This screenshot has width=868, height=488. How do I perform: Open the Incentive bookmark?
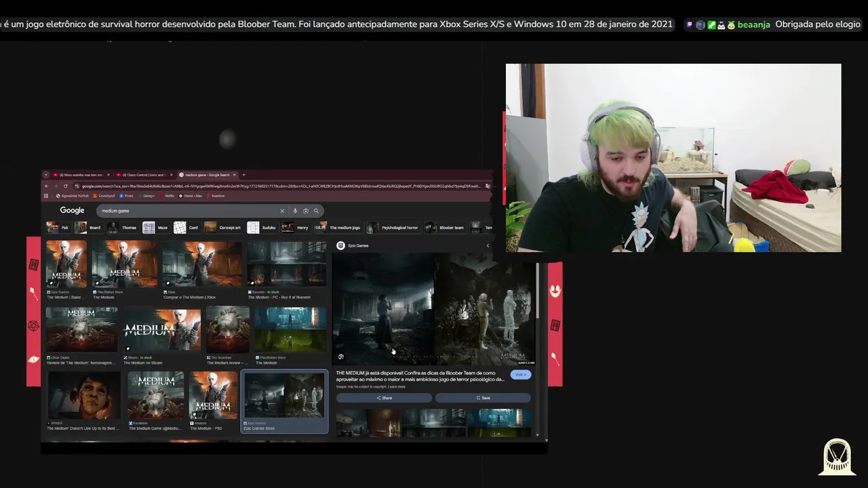(x=216, y=196)
